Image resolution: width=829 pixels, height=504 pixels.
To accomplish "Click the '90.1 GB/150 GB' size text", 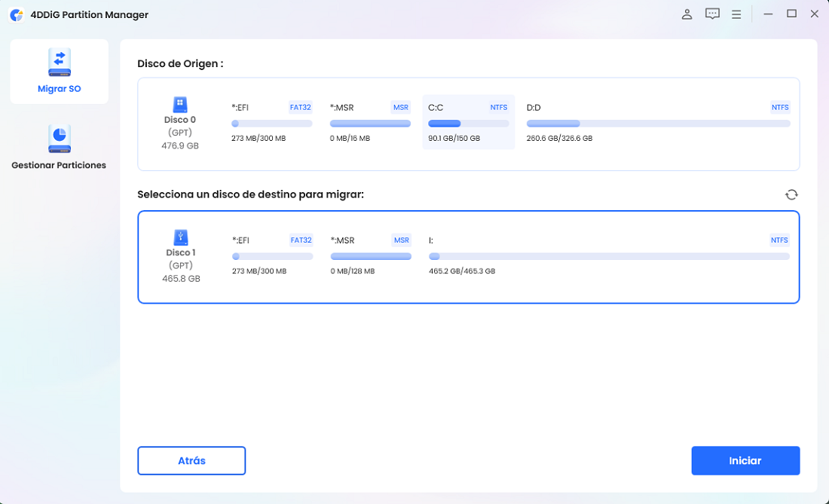I will coord(454,139).
